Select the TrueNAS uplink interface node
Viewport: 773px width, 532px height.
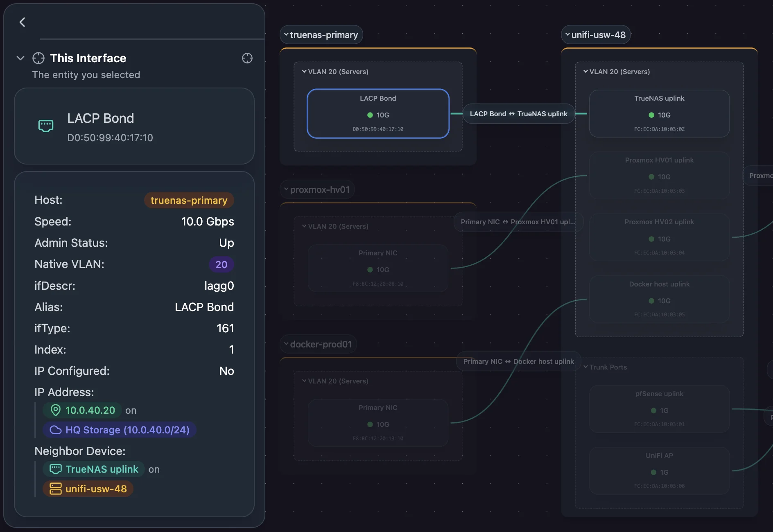pos(659,113)
